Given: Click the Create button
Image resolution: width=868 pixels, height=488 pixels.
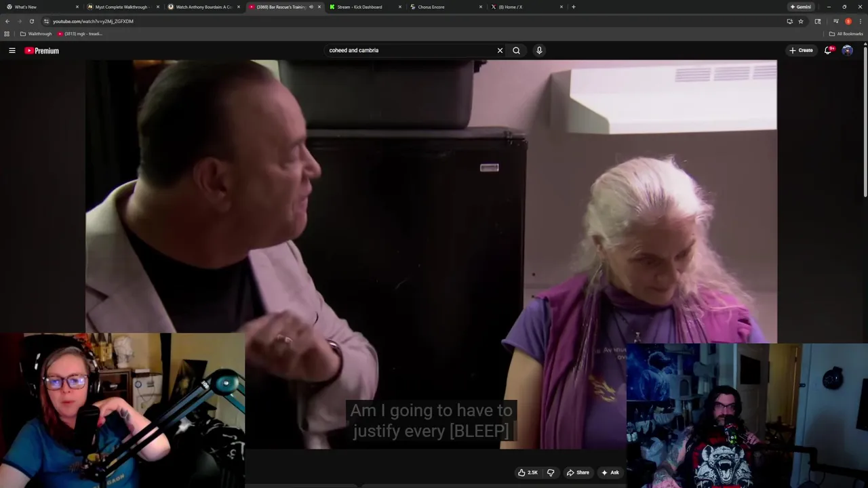Looking at the screenshot, I should coord(801,50).
